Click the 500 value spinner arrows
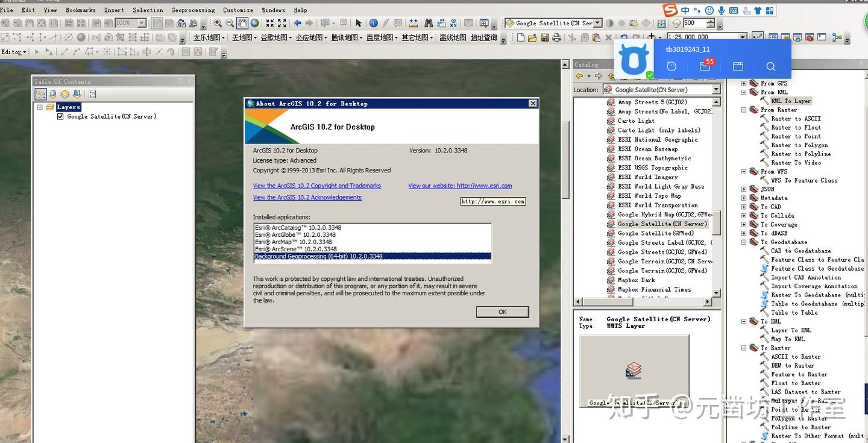Viewport: 868px width, 443px height. [x=711, y=23]
